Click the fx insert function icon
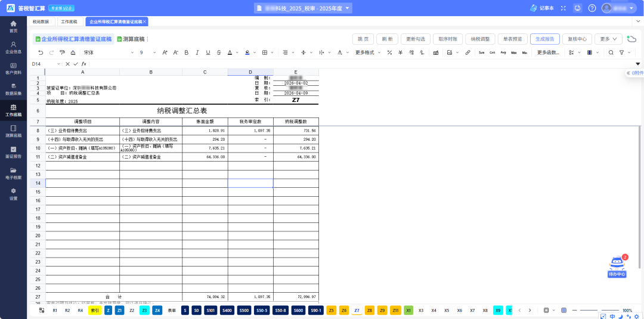The height and width of the screenshot is (319, 644). (84, 64)
